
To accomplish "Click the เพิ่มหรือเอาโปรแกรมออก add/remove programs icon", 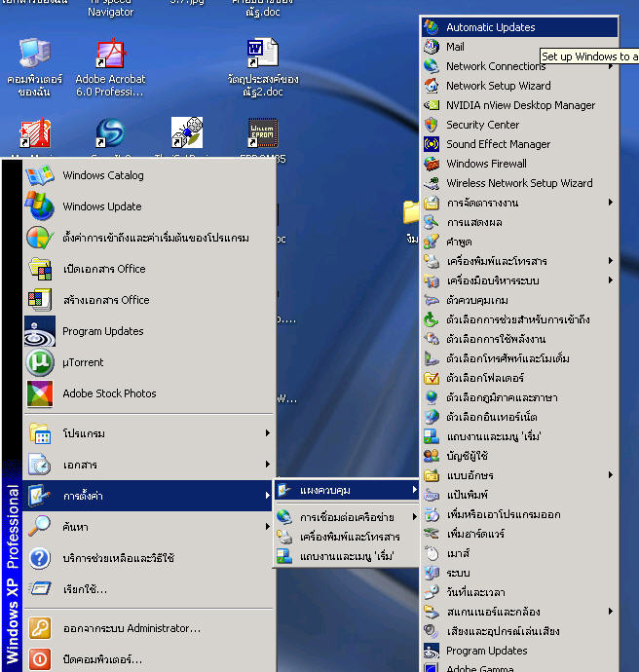I will [x=432, y=514].
